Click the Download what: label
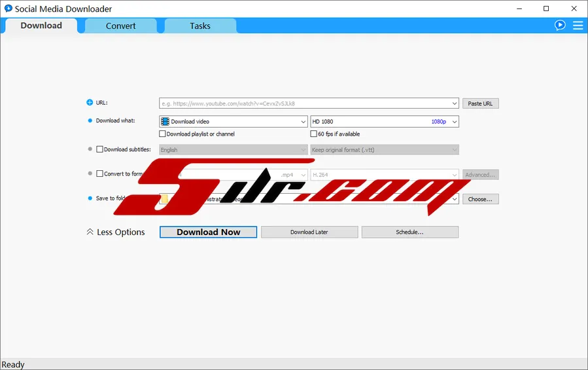This screenshot has width=588, height=370. [116, 120]
